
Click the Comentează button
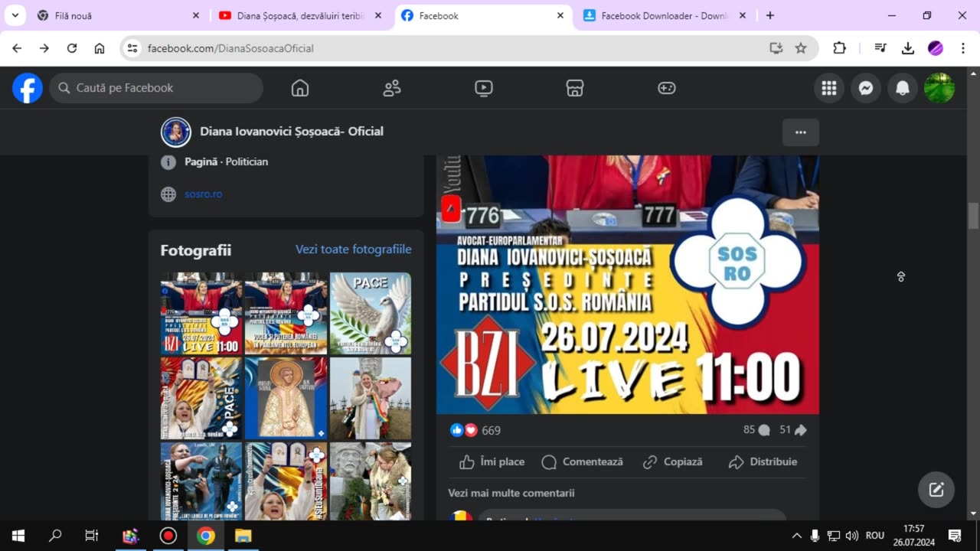point(582,462)
